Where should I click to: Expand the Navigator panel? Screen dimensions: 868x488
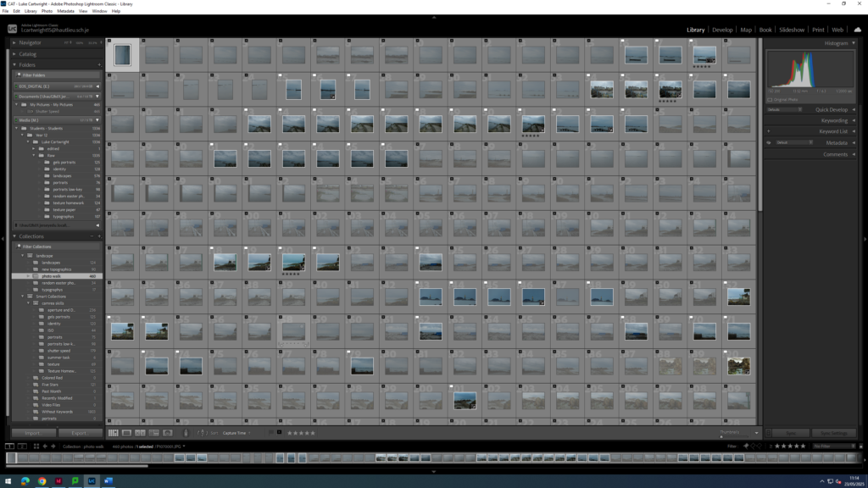coord(14,42)
